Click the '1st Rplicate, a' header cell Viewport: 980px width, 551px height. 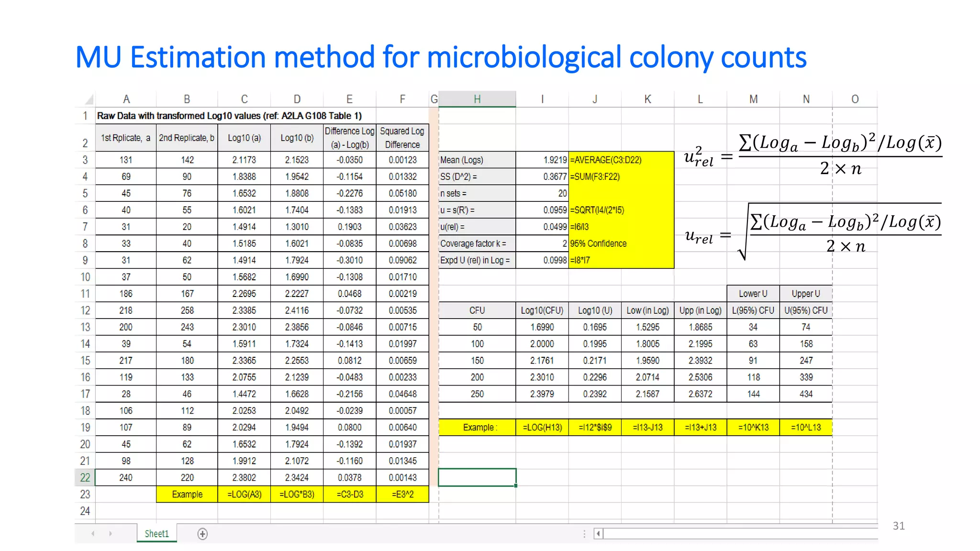[126, 138]
